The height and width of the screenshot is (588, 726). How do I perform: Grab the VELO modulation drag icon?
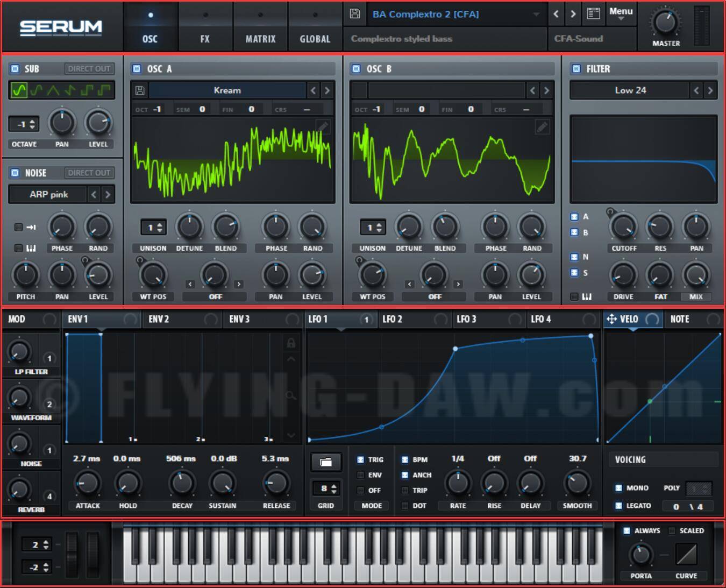(x=611, y=319)
